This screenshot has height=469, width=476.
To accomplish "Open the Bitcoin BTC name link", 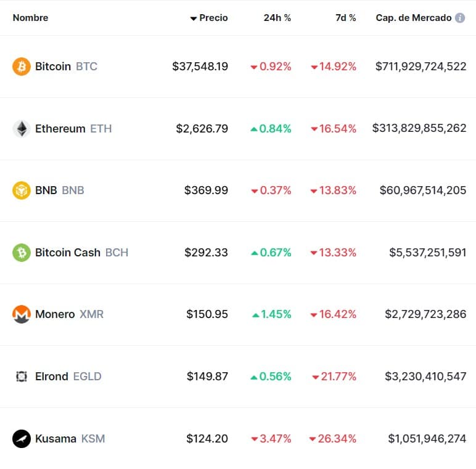I will click(x=66, y=67).
